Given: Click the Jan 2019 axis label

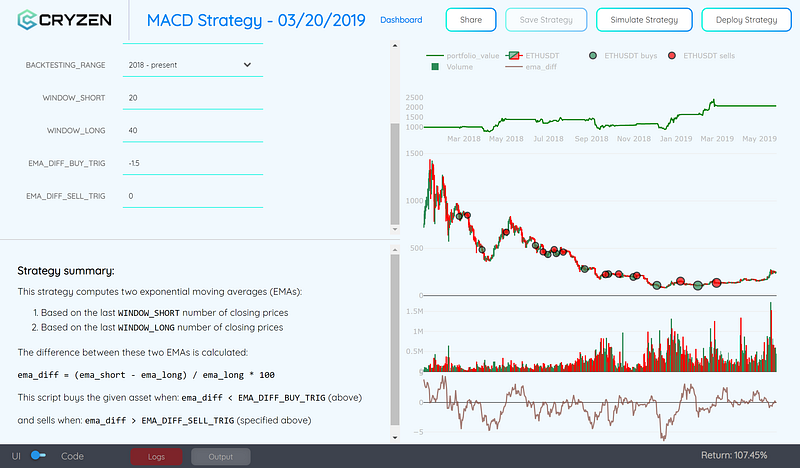Looking at the screenshot, I should (x=676, y=139).
